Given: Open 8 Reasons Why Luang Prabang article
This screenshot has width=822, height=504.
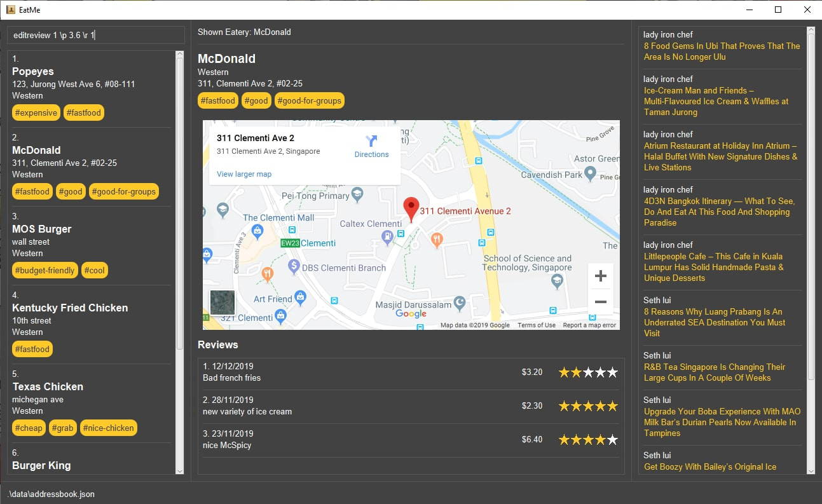Looking at the screenshot, I should click(715, 322).
